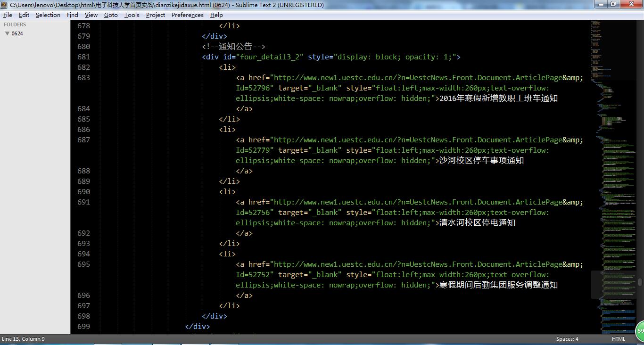Click Id=52752 in the code
Screen dimensions: 644x345
click(x=253, y=275)
